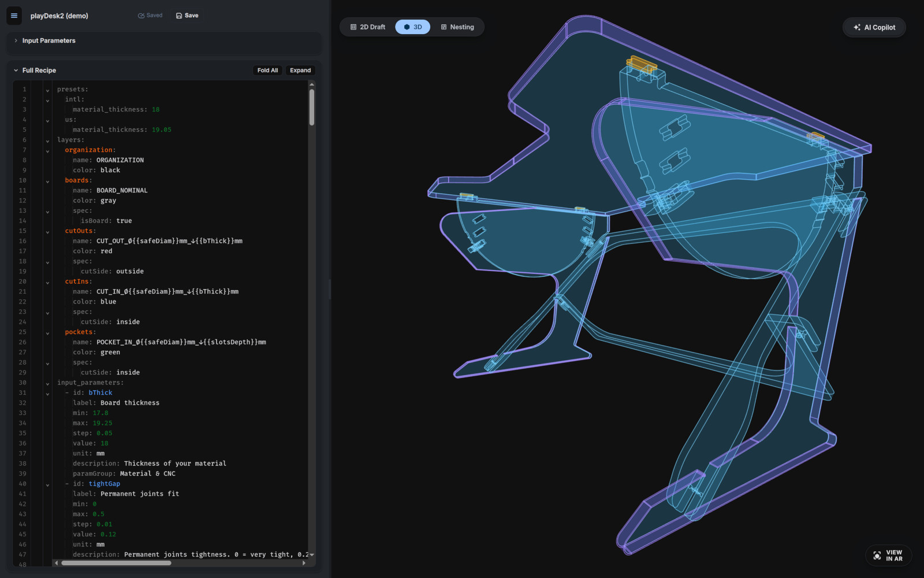Viewport: 924px width, 578px height.
Task: Click the Expand recipe button
Action: pyautogui.click(x=300, y=71)
